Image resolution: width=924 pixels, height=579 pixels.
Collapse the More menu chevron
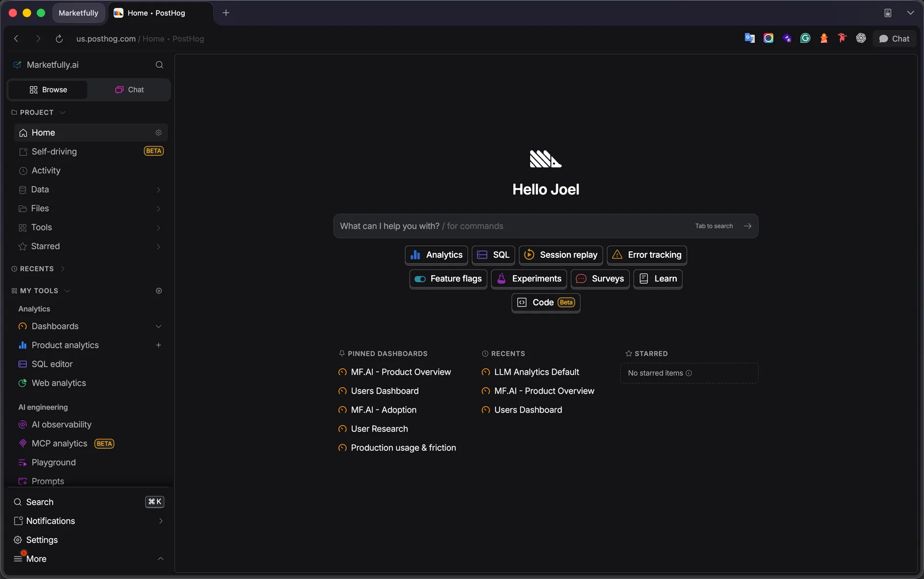161,559
